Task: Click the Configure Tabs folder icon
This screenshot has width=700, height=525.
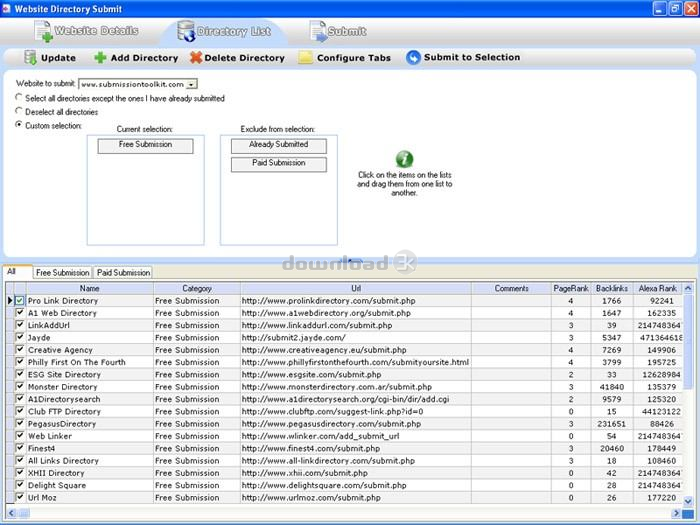Action: tap(305, 58)
